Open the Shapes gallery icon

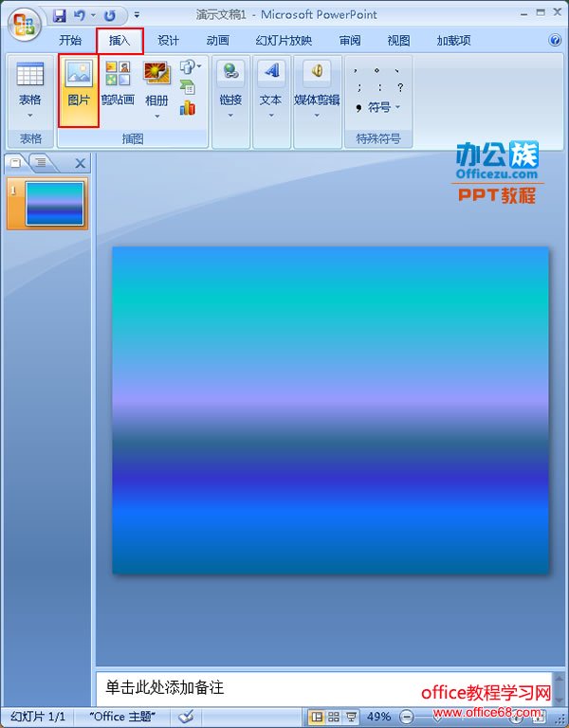[x=189, y=67]
